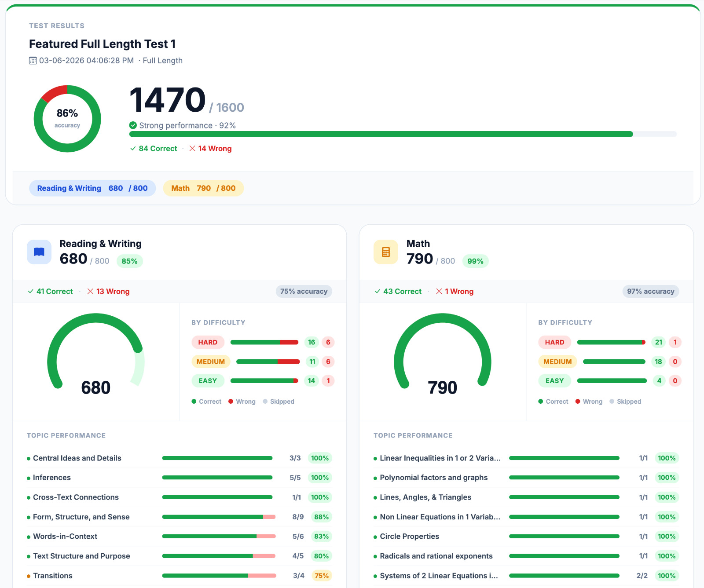Click the MEDIUM difficulty badge in Math
Viewport: 704px width, 588px height.
[557, 362]
